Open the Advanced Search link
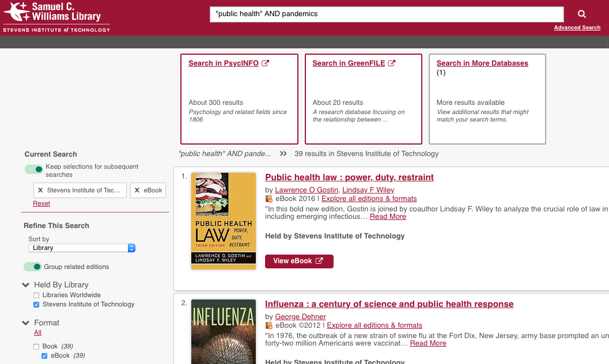The width and height of the screenshot is (609, 364). coord(577,28)
